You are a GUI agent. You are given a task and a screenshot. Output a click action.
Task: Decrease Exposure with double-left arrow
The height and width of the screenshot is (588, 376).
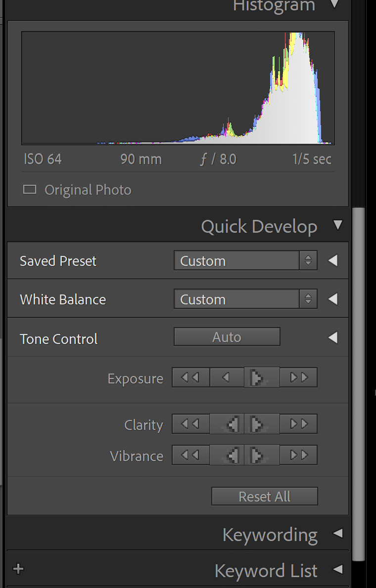tap(190, 377)
